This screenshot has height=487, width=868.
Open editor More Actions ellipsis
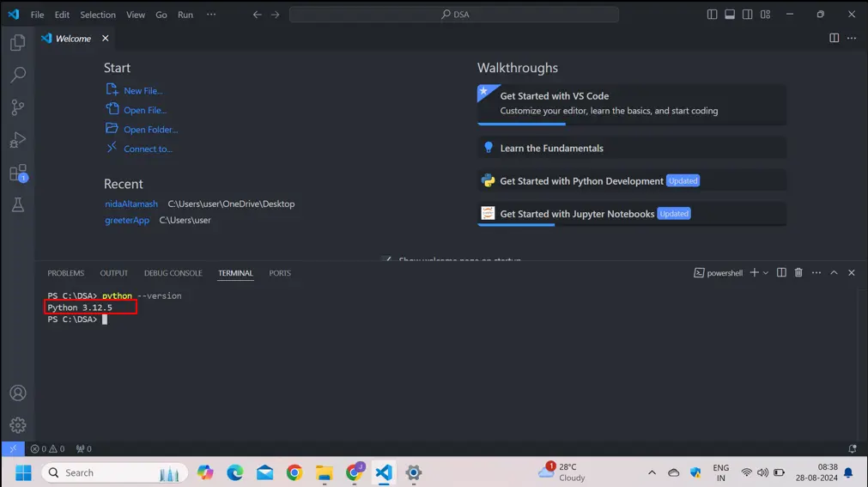pos(852,39)
